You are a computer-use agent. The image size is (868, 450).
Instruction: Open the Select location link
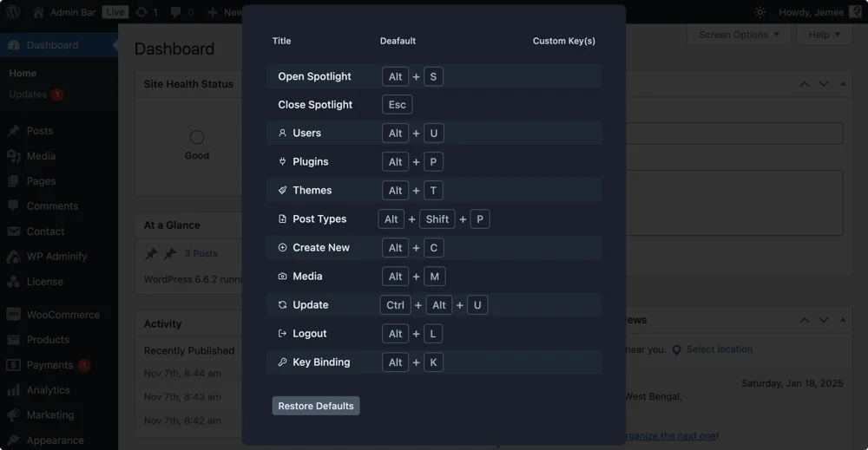pyautogui.click(x=719, y=349)
